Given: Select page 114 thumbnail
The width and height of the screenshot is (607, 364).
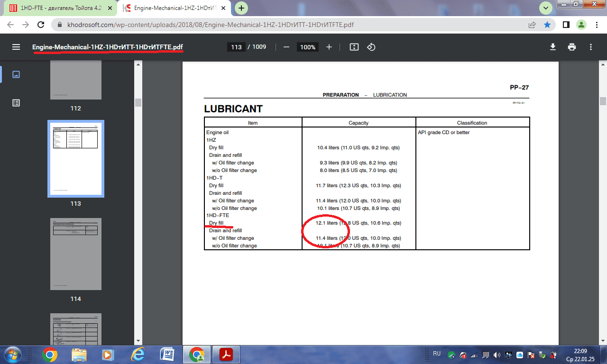Looking at the screenshot, I should tap(76, 254).
